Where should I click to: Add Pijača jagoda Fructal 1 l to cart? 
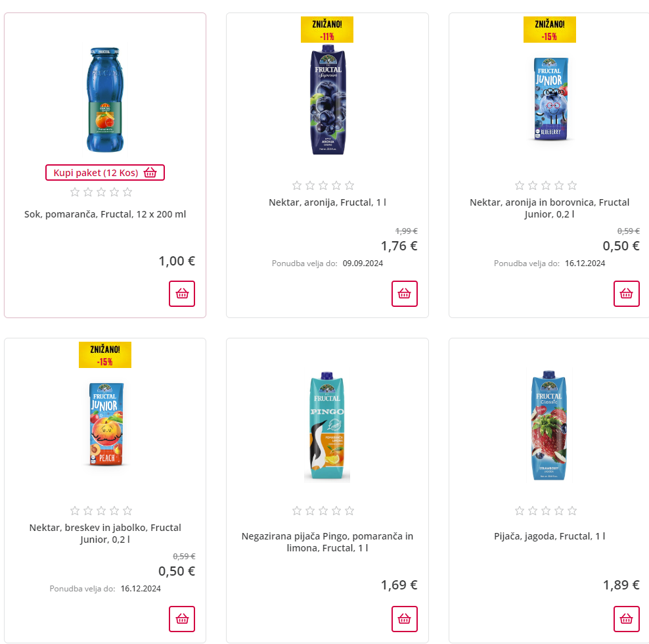(x=627, y=619)
